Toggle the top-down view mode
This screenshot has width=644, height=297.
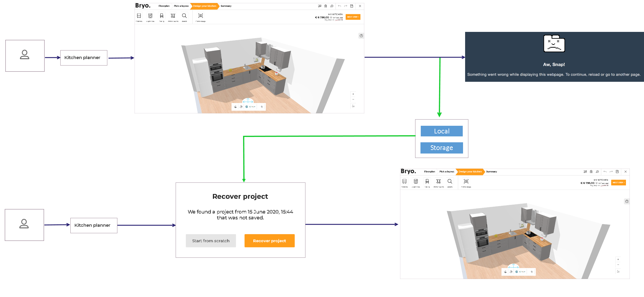click(235, 107)
